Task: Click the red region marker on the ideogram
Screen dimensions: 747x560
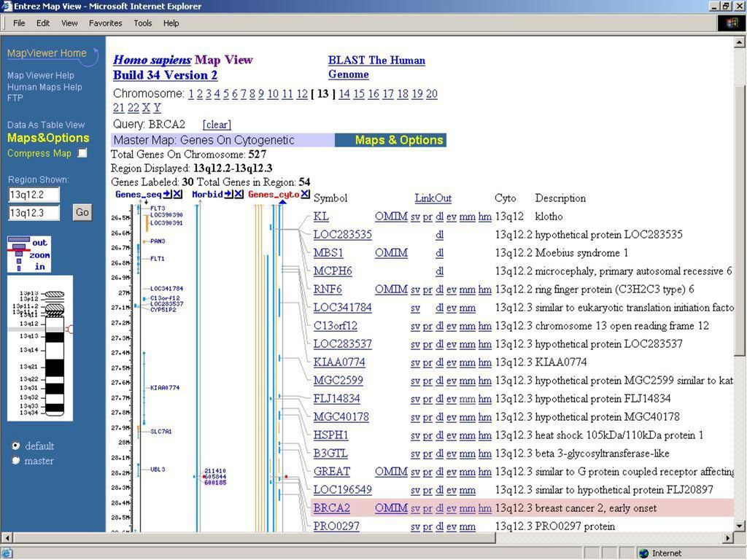Action: [69, 329]
